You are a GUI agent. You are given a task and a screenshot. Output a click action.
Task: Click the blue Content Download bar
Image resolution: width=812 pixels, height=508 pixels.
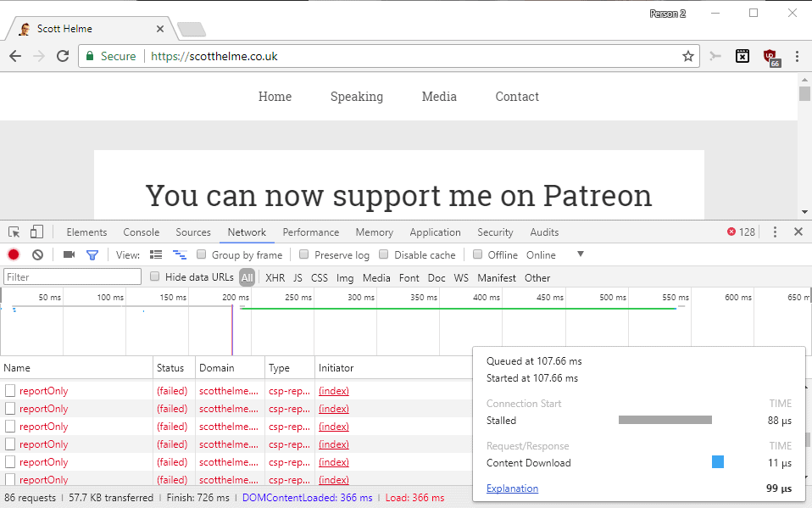click(718, 462)
